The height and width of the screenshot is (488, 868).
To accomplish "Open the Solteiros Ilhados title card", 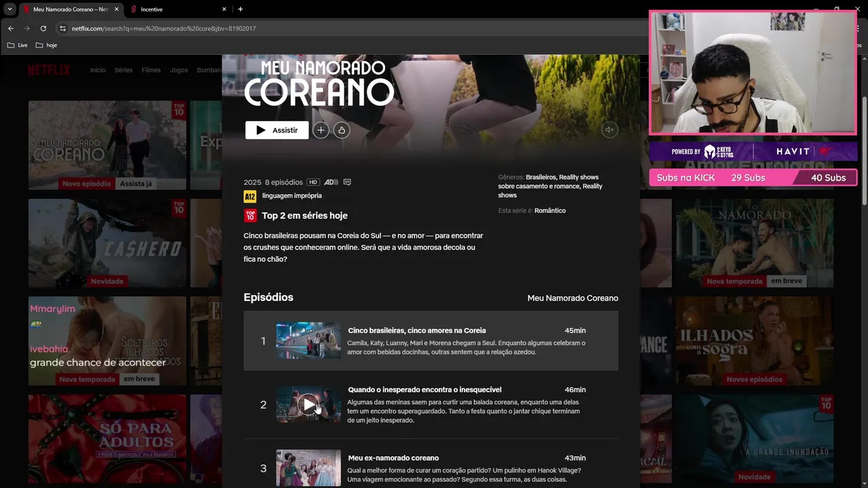I will pyautogui.click(x=107, y=340).
